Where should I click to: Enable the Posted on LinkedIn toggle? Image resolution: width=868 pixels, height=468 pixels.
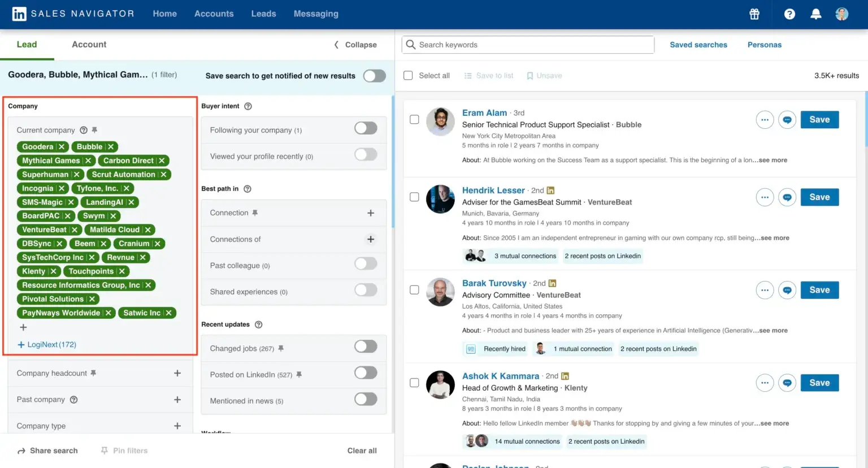366,372
